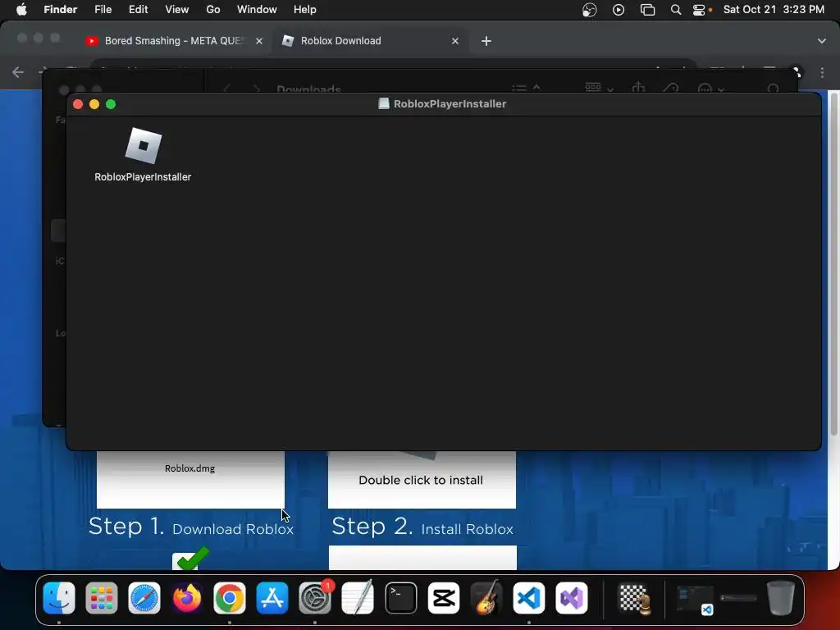
Task: Click the disk icon in RobloxPlayerInstaller title bar
Action: tap(384, 104)
